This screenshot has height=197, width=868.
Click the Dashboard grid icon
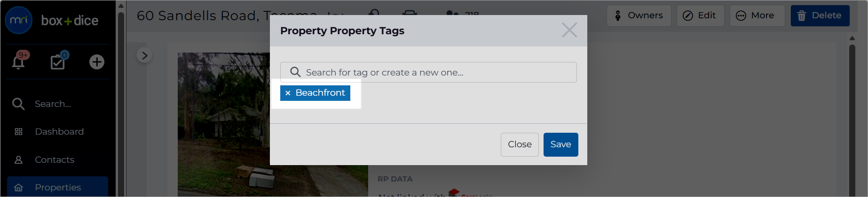coord(19,132)
